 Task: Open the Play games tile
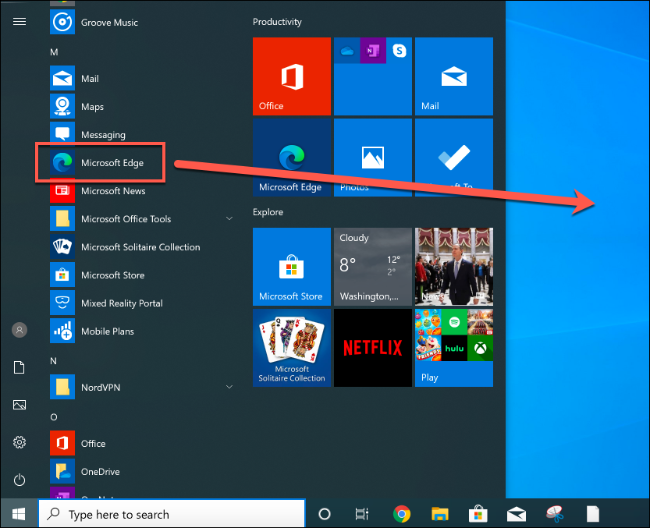point(454,348)
